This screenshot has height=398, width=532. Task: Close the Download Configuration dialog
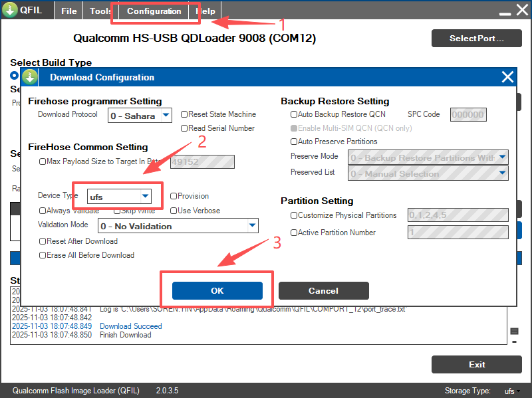coord(507,77)
